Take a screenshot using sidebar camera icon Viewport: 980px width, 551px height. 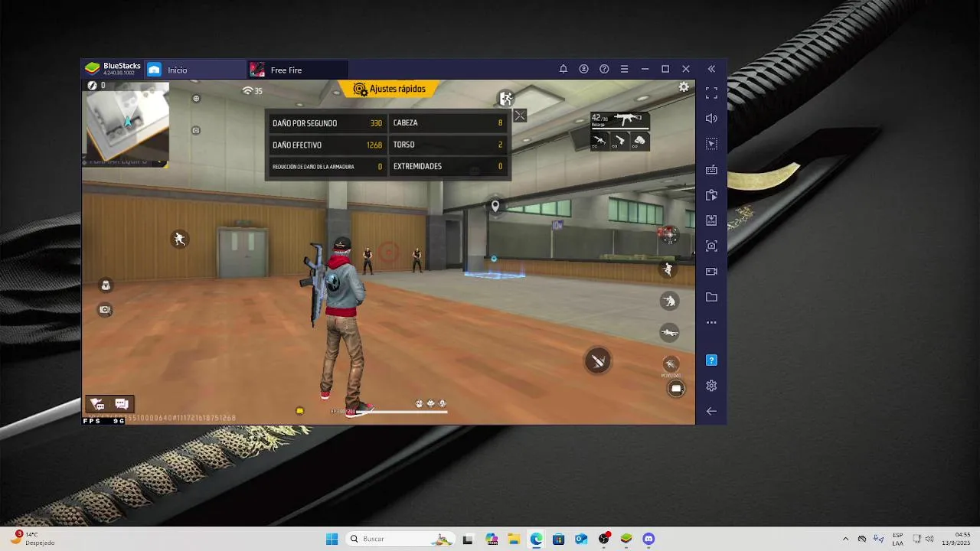(711, 246)
